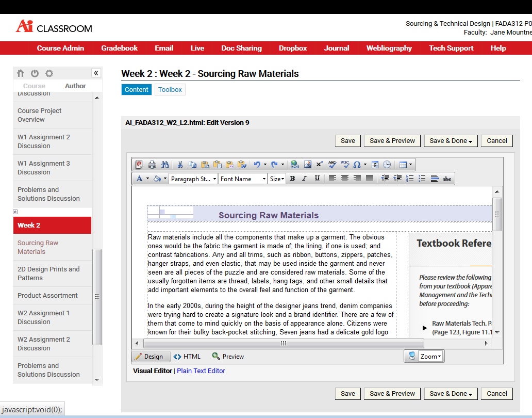Screen dimensions: 532x418
Task: Click the Cut scissors icon
Action: point(180,165)
